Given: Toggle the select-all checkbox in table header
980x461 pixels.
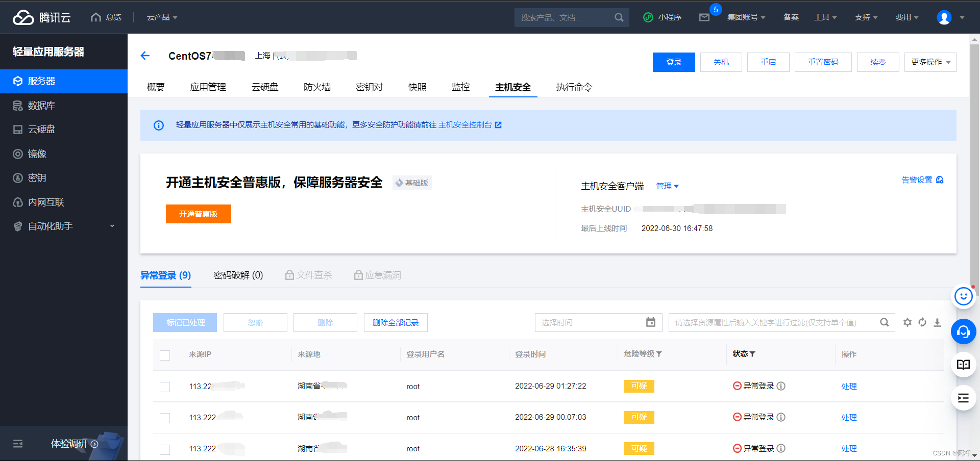Looking at the screenshot, I should 165,355.
